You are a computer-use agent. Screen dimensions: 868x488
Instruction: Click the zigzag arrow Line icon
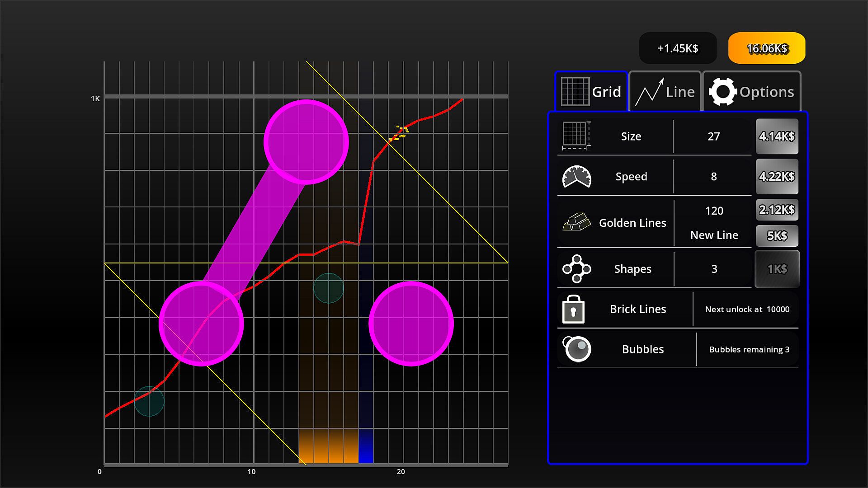[x=650, y=92]
